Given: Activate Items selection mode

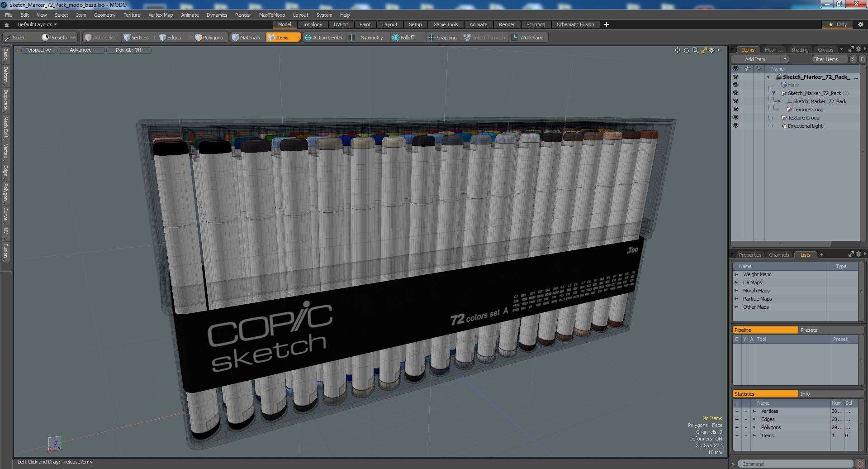Looking at the screenshot, I should click(x=283, y=38).
